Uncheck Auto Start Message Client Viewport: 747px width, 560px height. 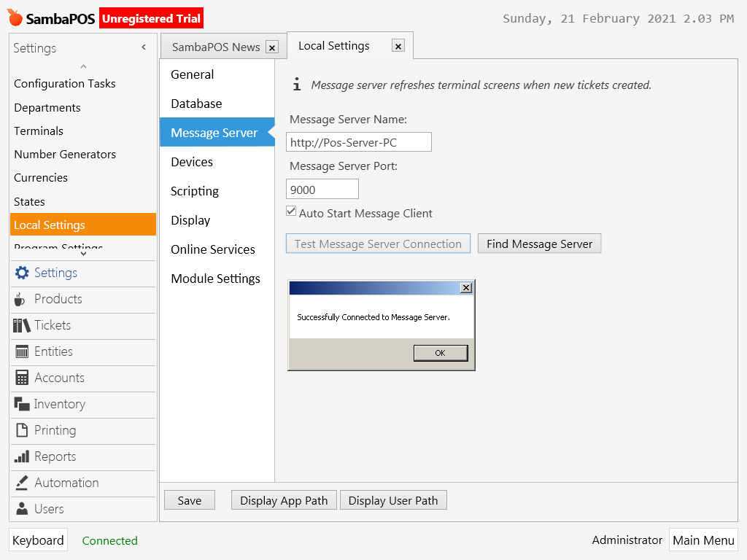(291, 211)
